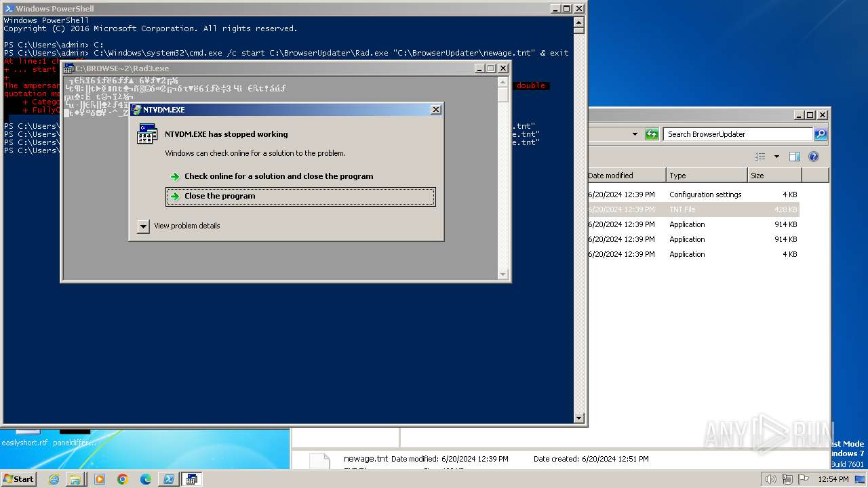
Task: Click the taskbar clock 12:54 PM
Action: click(833, 479)
